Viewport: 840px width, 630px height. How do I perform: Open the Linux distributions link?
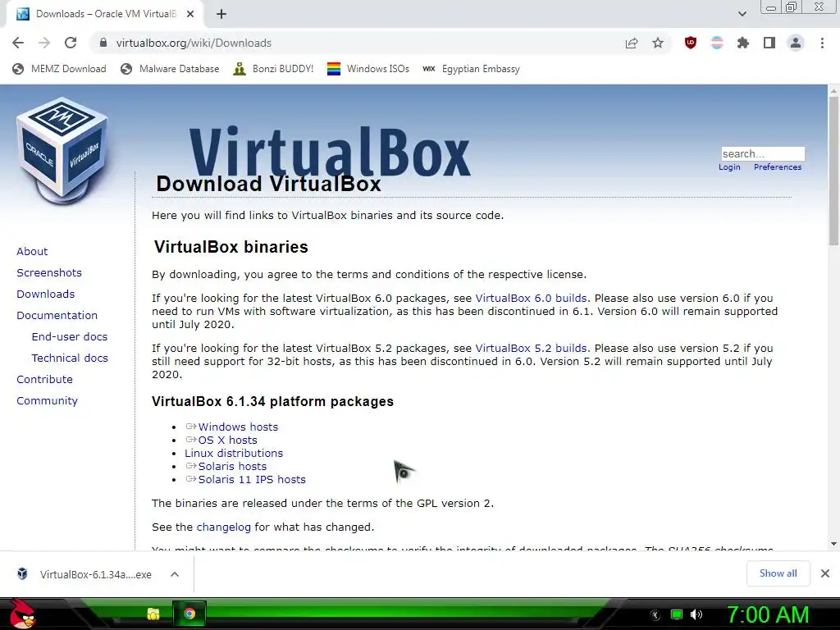tap(234, 453)
